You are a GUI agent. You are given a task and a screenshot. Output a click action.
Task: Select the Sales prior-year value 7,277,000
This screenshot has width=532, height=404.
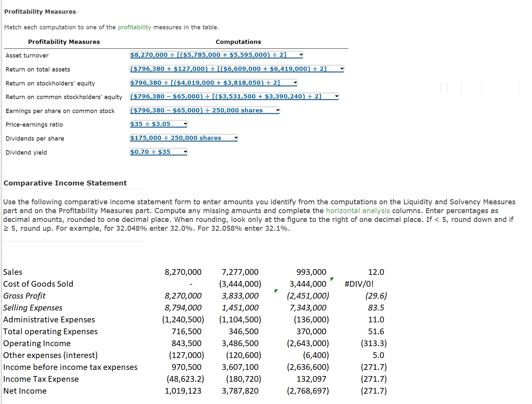coord(240,272)
